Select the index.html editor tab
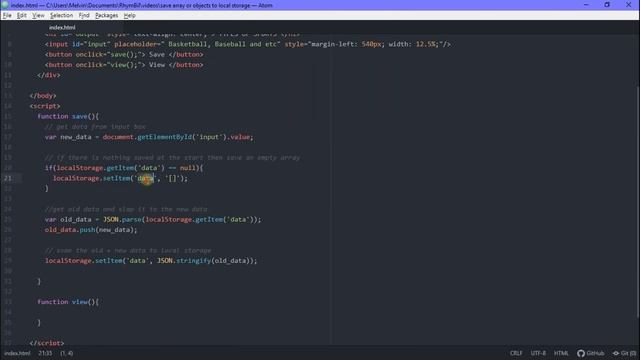640x360 pixels. click(62, 27)
